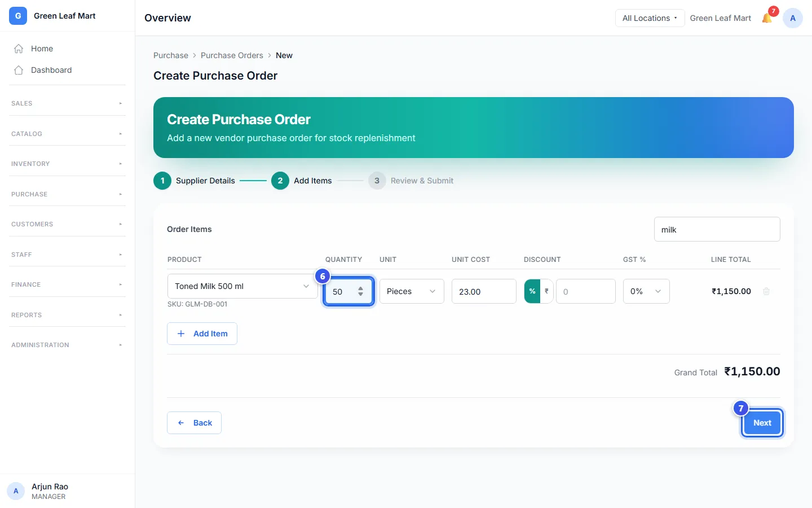Select percentage discount mode
The height and width of the screenshot is (508, 812).
click(x=532, y=291)
